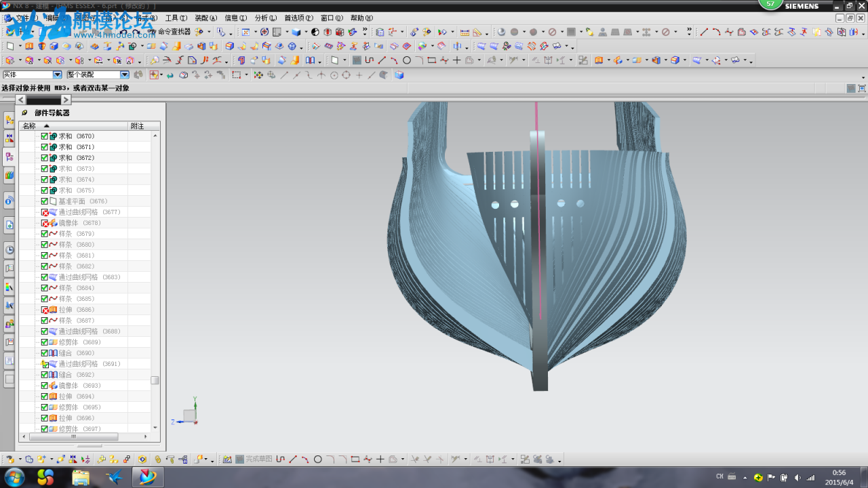Toggle checkbox for 镜像体 (3678)

click(45, 223)
